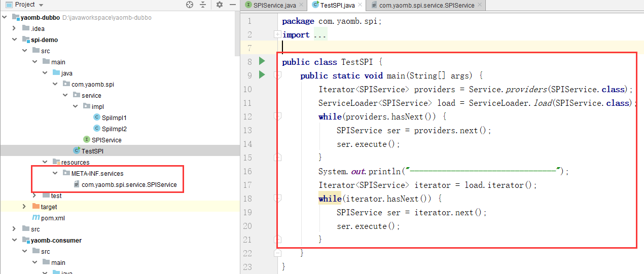Click the com.yaomb.spi.service.SPIService file icon in tree
The width and height of the screenshot is (644, 274).
pyautogui.click(x=77, y=184)
